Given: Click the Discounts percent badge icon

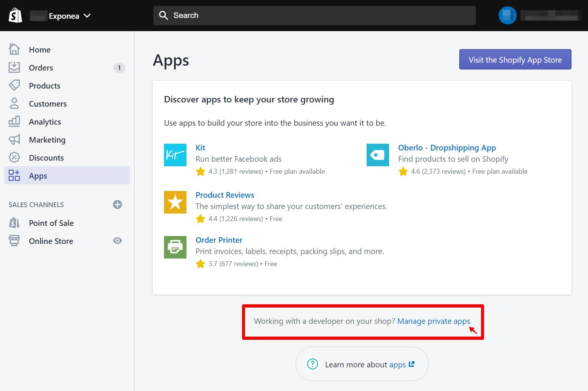Looking at the screenshot, I should point(14,157).
